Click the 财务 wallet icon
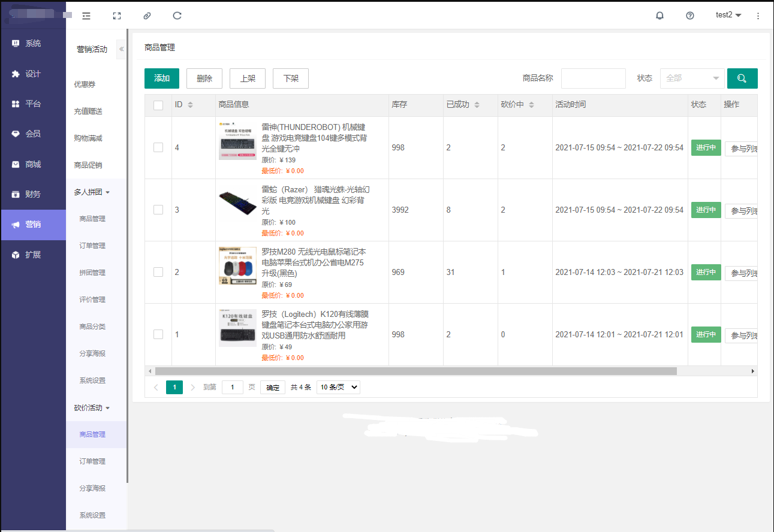This screenshot has height=532, width=774. 16,194
